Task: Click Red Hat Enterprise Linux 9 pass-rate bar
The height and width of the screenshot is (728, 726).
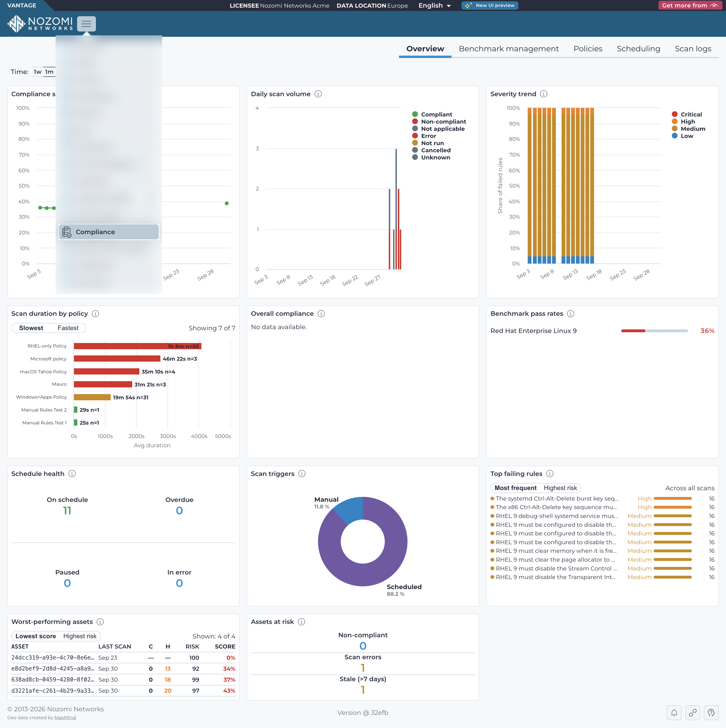Action: point(654,331)
